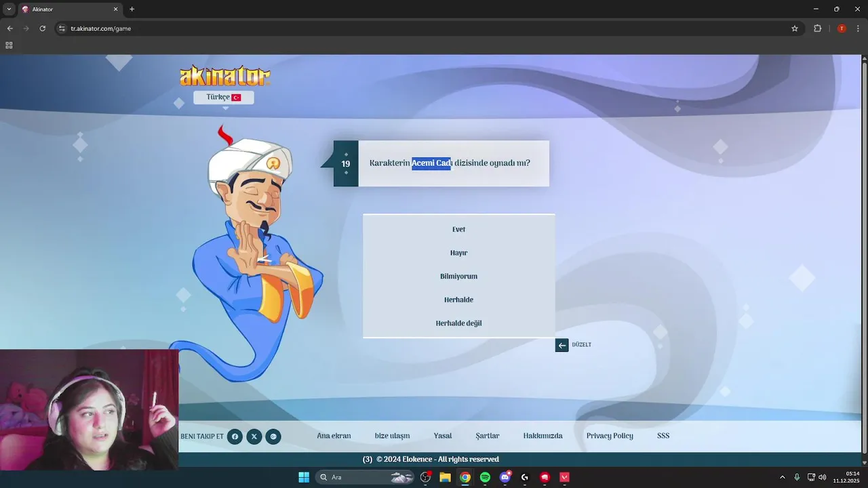The height and width of the screenshot is (488, 868).
Task: Open the Akinator logo home link
Action: (224, 75)
